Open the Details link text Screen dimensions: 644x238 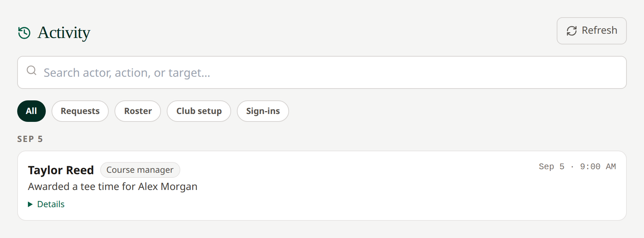point(51,204)
